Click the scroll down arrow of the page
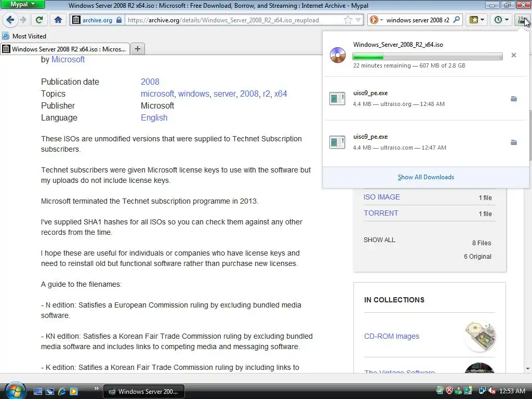This screenshot has height=399, width=532. pos(528,368)
